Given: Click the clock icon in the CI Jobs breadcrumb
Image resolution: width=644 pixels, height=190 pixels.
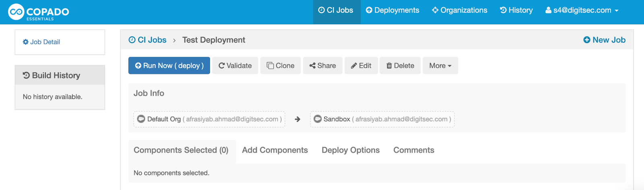Looking at the screenshot, I should (132, 40).
